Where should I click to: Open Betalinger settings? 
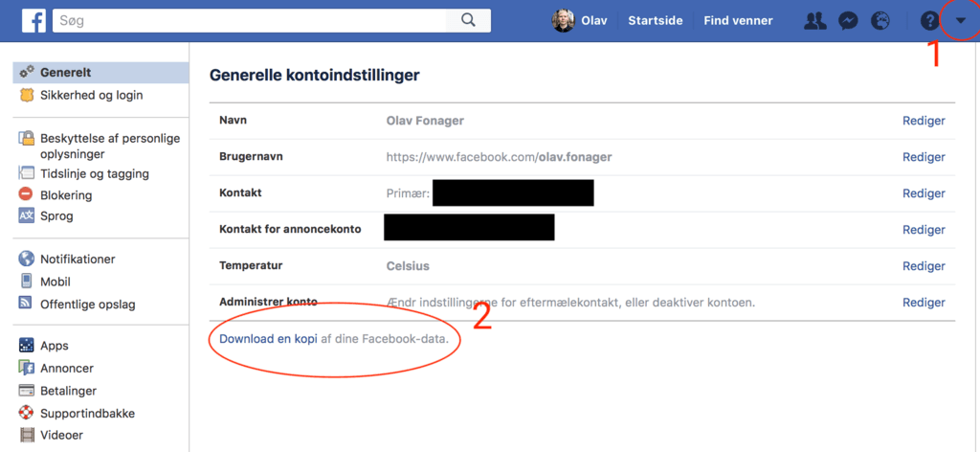pos(68,392)
